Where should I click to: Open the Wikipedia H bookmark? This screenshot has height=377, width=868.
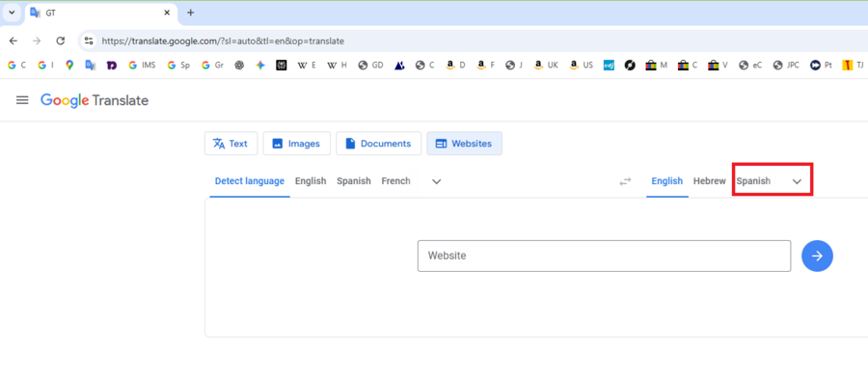click(338, 66)
